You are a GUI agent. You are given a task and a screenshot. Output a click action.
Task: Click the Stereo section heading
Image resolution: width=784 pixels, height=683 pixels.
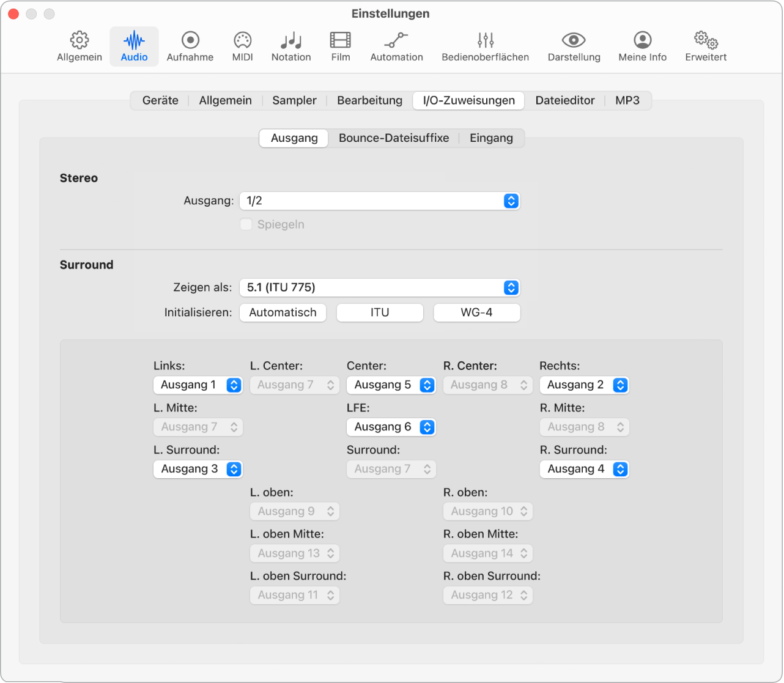pos(79,179)
